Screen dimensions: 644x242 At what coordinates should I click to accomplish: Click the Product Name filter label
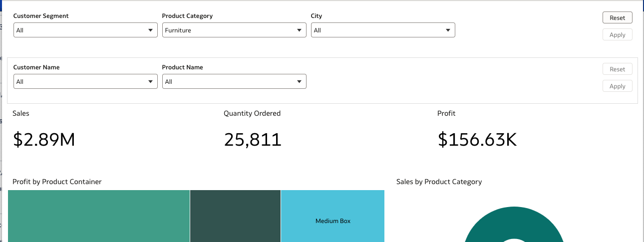pyautogui.click(x=183, y=67)
